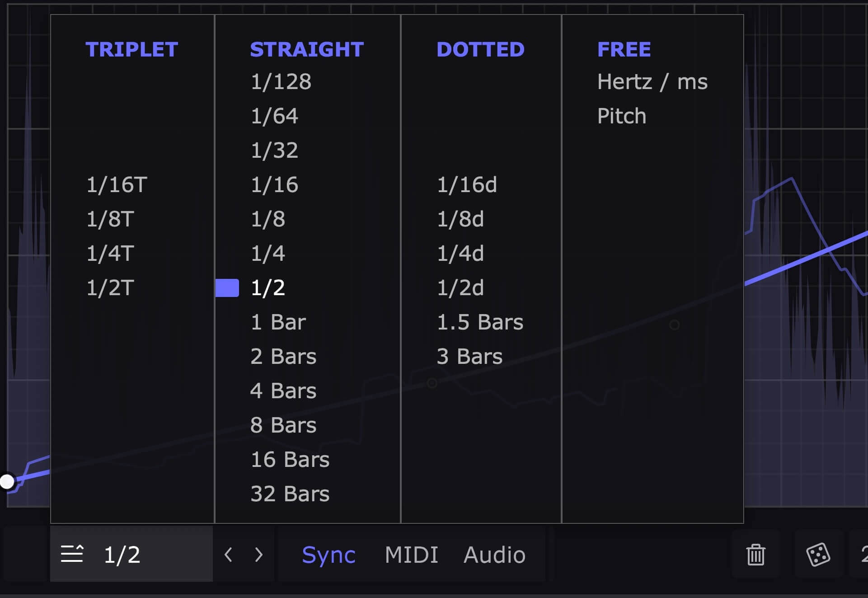
Task: Click the trash delete icon
Action: pyautogui.click(x=755, y=555)
